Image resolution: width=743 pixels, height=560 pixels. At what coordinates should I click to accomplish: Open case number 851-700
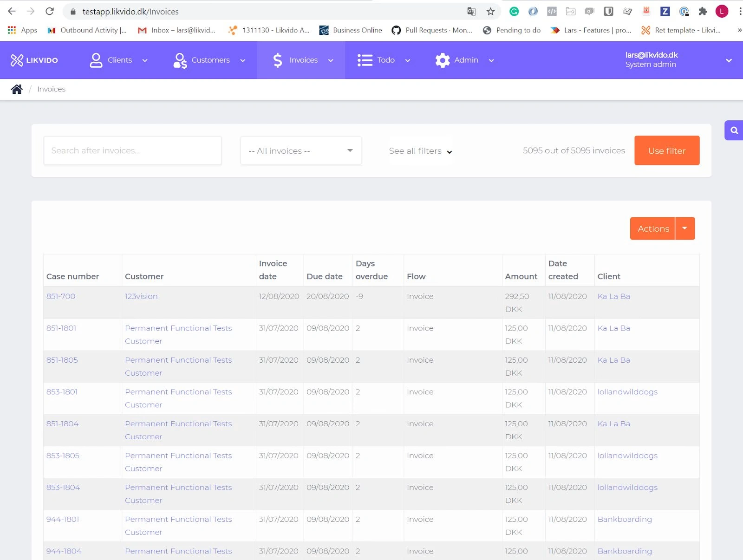pos(61,296)
